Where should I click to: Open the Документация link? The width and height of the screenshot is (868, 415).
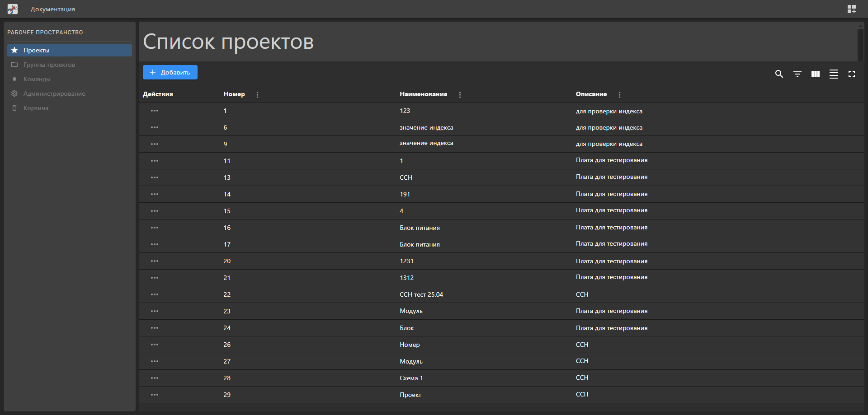[53, 9]
